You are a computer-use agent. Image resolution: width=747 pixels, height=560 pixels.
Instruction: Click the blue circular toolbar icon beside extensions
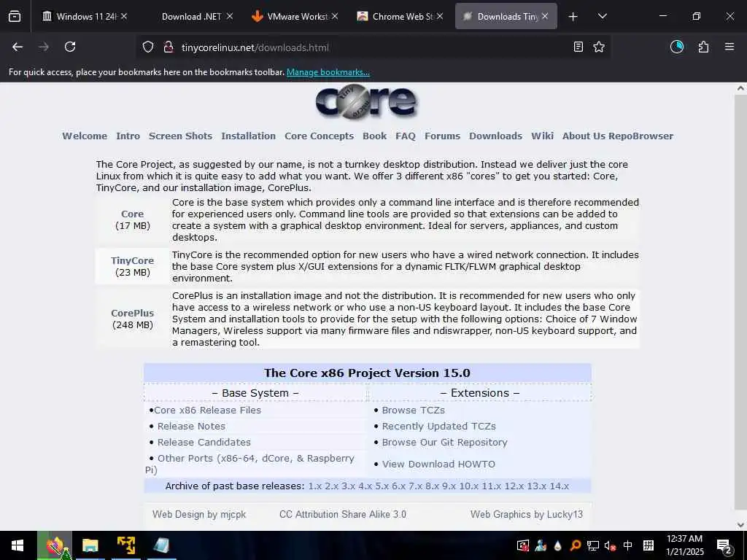coord(677,47)
